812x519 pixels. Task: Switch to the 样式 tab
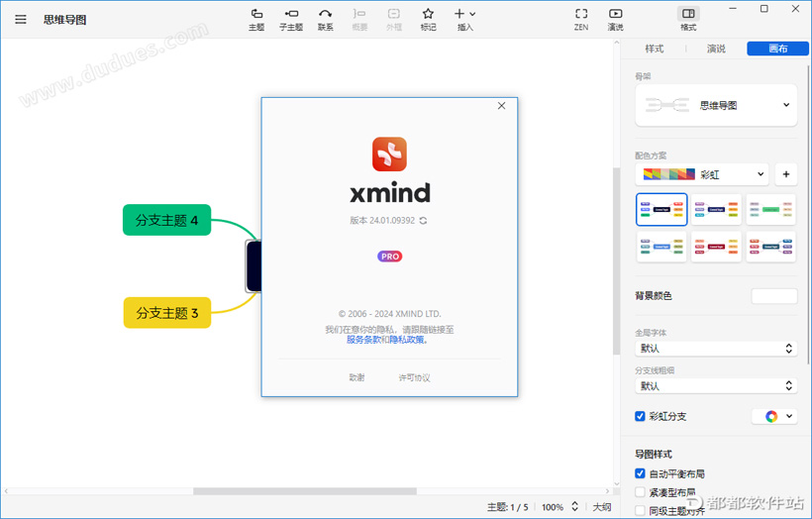click(x=654, y=49)
